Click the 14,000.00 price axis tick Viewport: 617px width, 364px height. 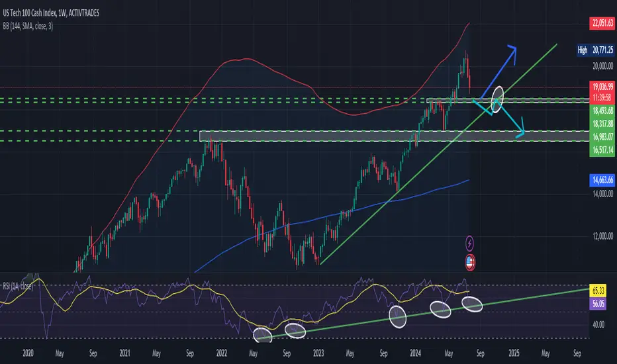(x=602, y=193)
